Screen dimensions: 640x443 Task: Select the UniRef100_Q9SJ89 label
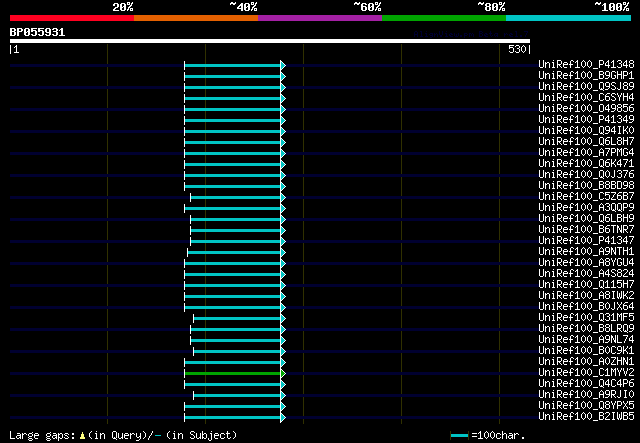[586, 86]
